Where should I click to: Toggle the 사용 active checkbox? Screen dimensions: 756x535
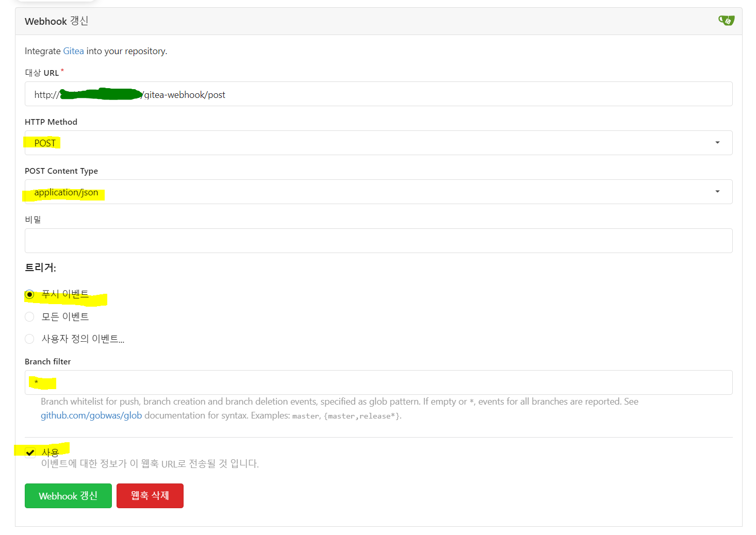point(30,453)
